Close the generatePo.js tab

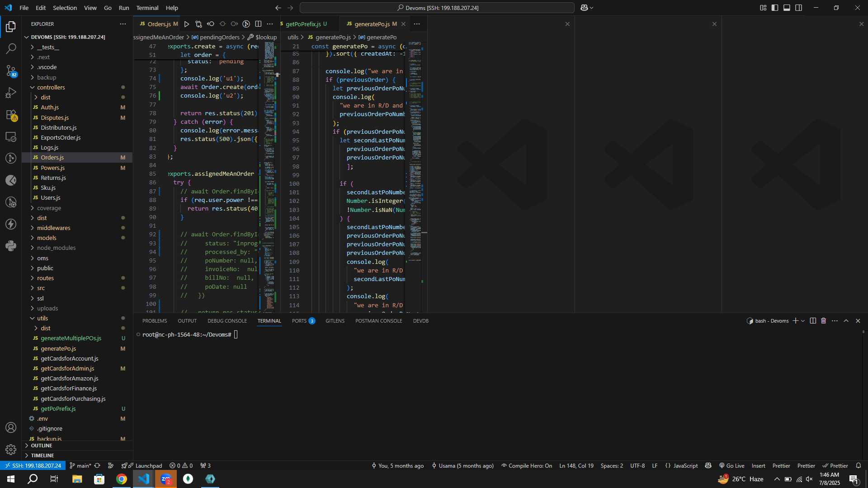(x=403, y=24)
